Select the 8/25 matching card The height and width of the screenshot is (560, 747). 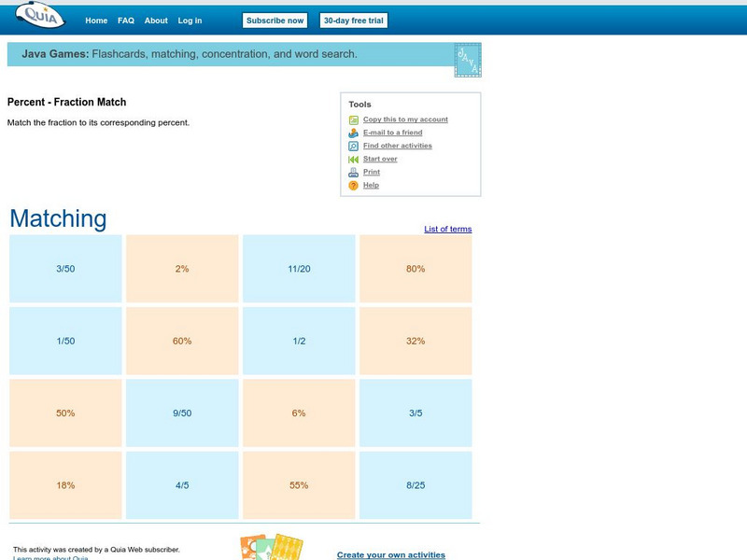(x=416, y=485)
